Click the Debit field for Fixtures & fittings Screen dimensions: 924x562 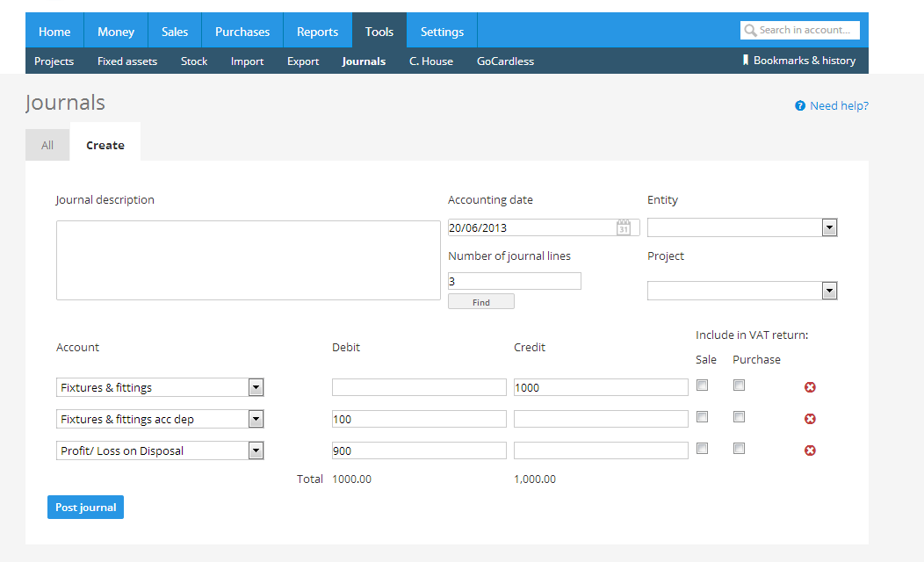419,387
